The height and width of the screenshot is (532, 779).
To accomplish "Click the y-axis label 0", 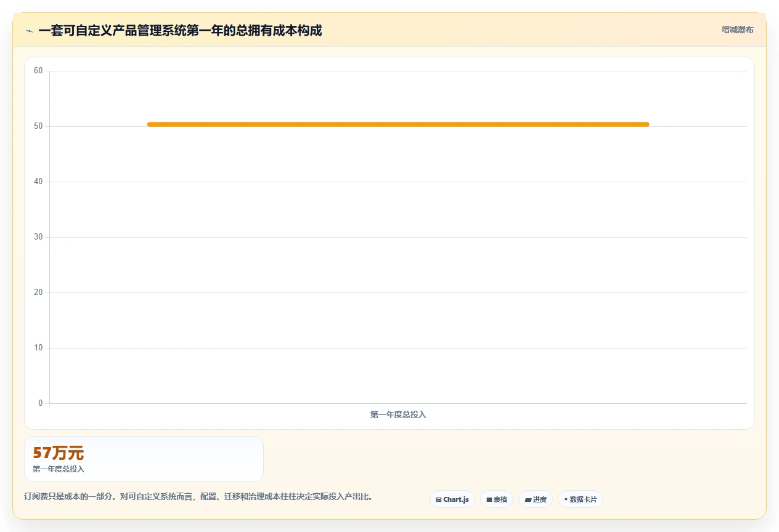I will [x=41, y=403].
